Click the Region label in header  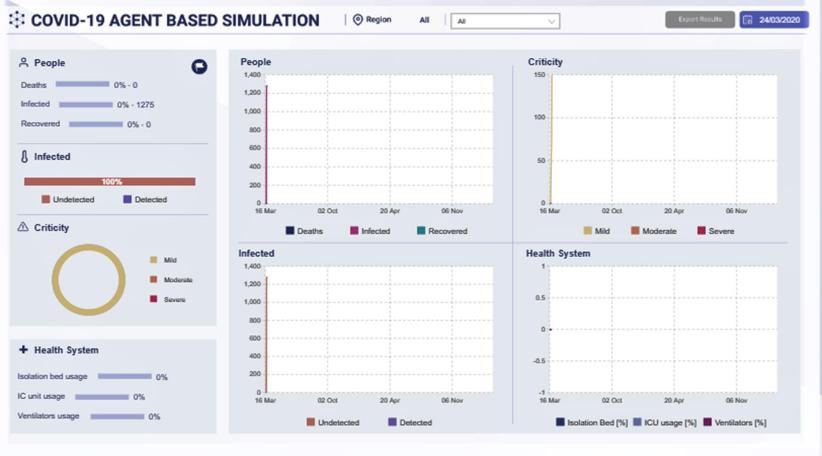click(x=378, y=19)
